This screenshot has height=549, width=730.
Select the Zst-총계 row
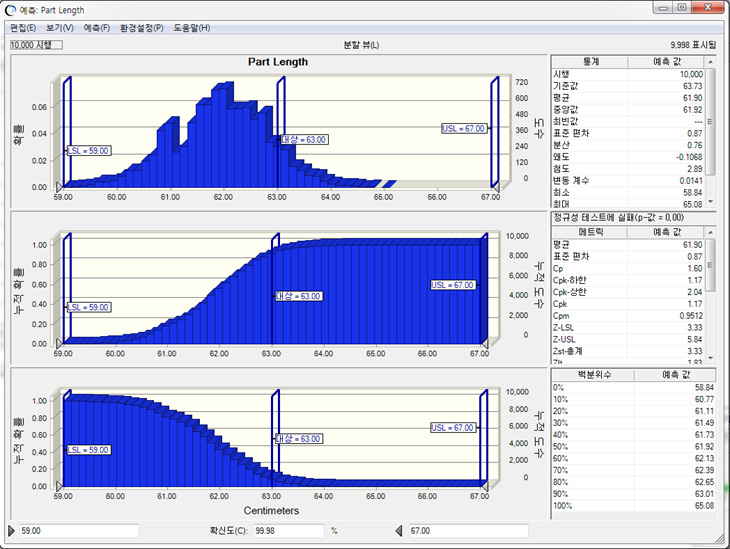point(628,351)
